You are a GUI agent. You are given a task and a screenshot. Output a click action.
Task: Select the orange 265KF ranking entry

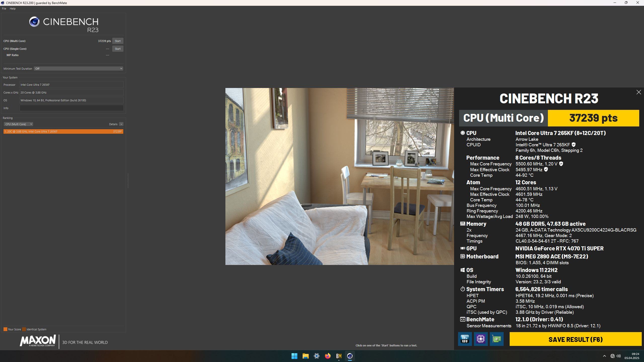[63, 131]
